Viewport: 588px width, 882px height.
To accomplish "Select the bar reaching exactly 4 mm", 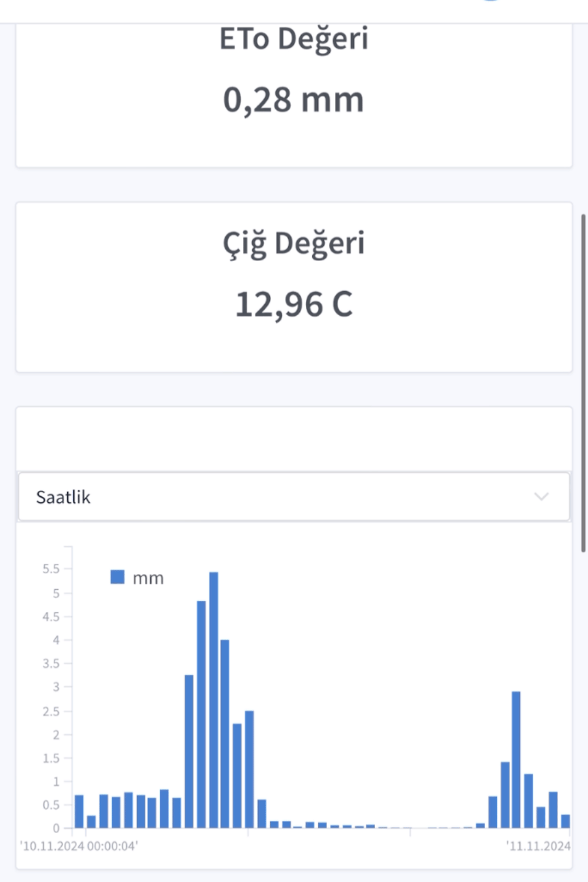I will click(225, 733).
